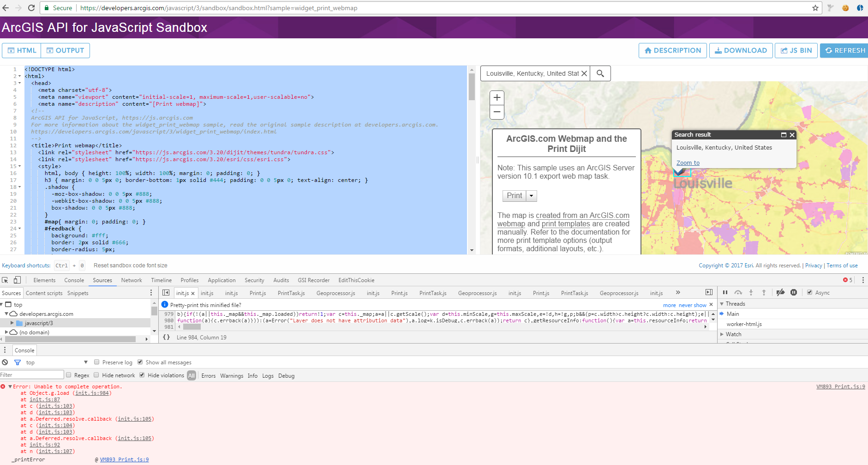The image size is (868, 465).
Task: Expand the Watch section
Action: (x=722, y=334)
